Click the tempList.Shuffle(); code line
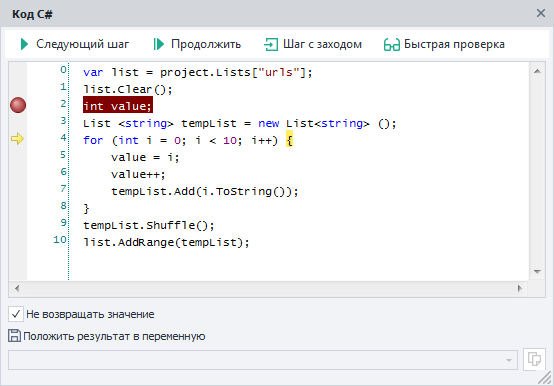The image size is (554, 386). 149,225
